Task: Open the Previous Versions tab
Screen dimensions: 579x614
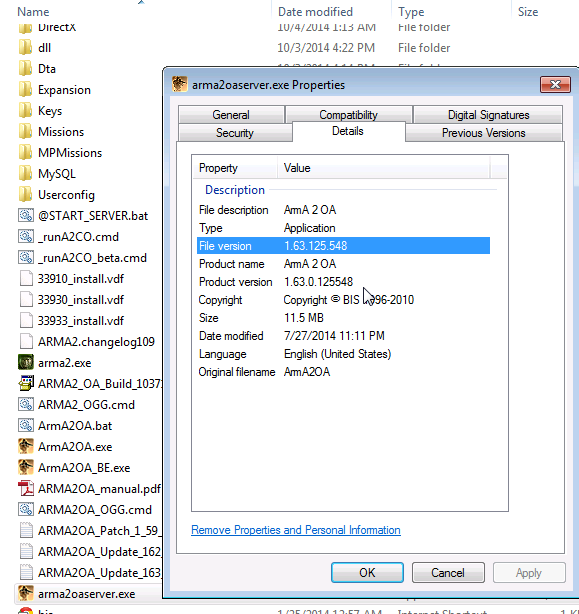Action: pos(484,133)
